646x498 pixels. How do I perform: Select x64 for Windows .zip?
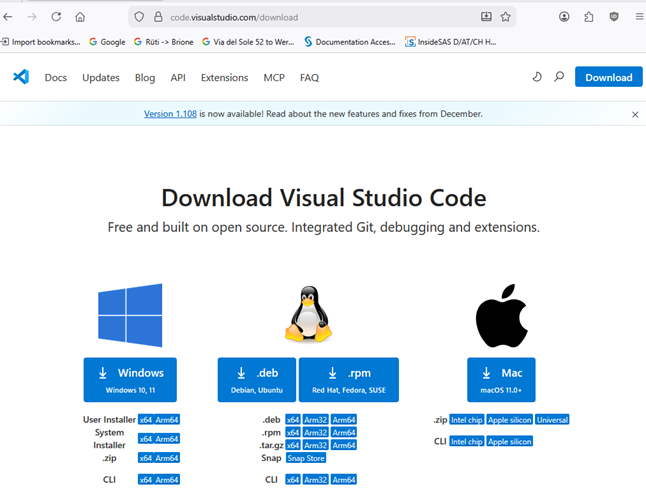point(145,458)
